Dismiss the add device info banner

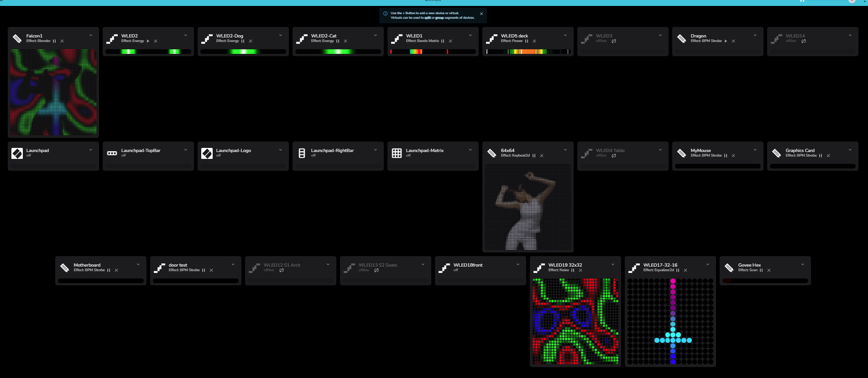point(481,14)
